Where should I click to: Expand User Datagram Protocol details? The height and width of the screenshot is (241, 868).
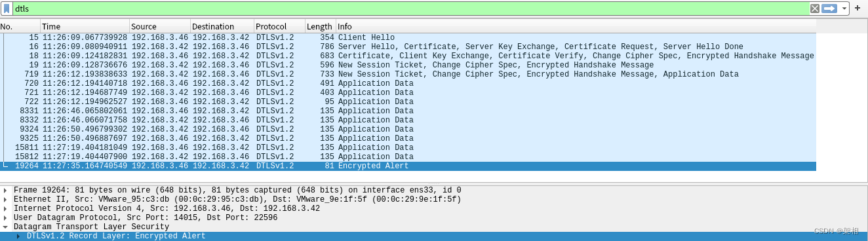tap(6, 218)
